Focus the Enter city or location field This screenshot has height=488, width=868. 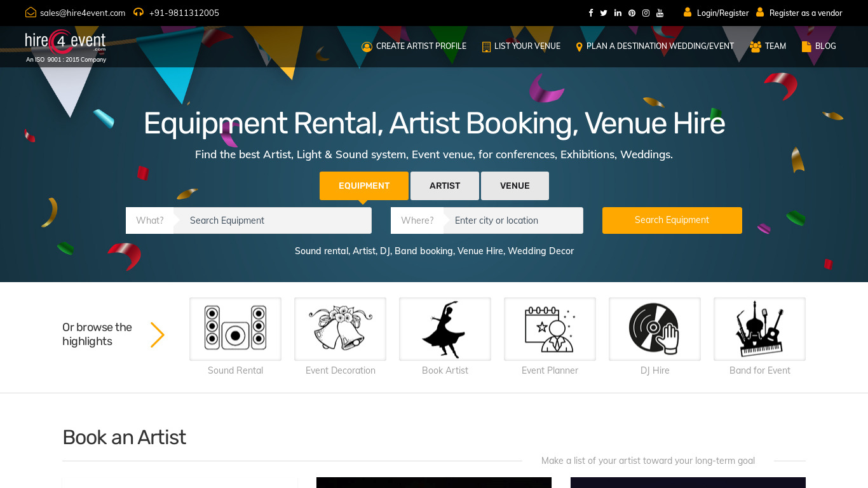point(513,220)
